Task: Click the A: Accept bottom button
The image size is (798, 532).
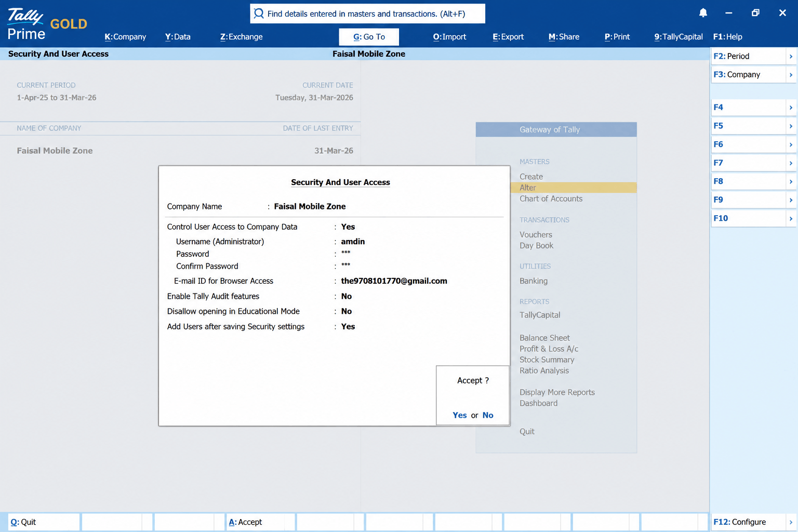Action: pyautogui.click(x=261, y=522)
